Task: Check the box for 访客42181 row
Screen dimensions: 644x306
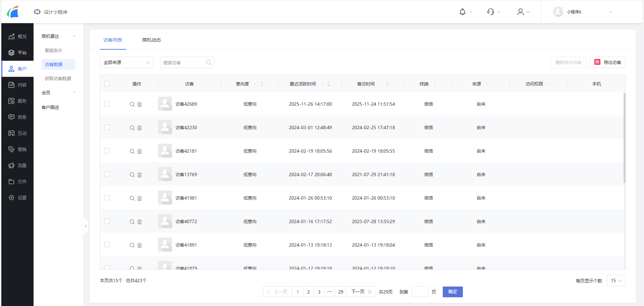Action: (107, 151)
